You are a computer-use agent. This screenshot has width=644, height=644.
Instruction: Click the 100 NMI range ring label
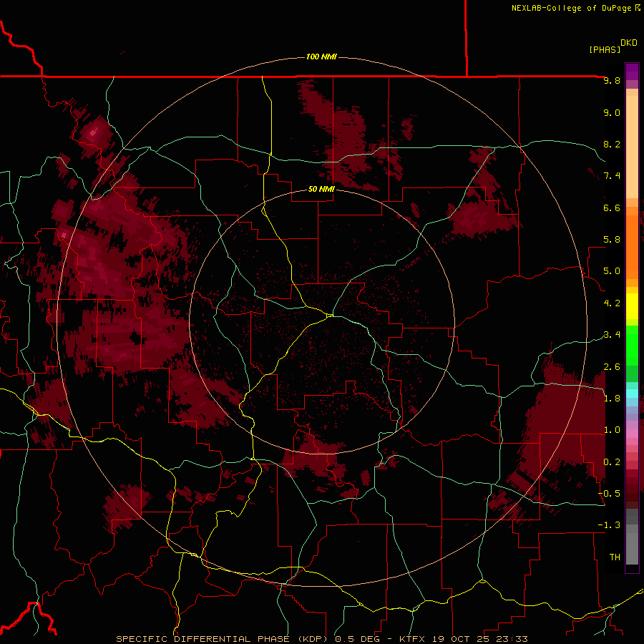tap(321, 57)
